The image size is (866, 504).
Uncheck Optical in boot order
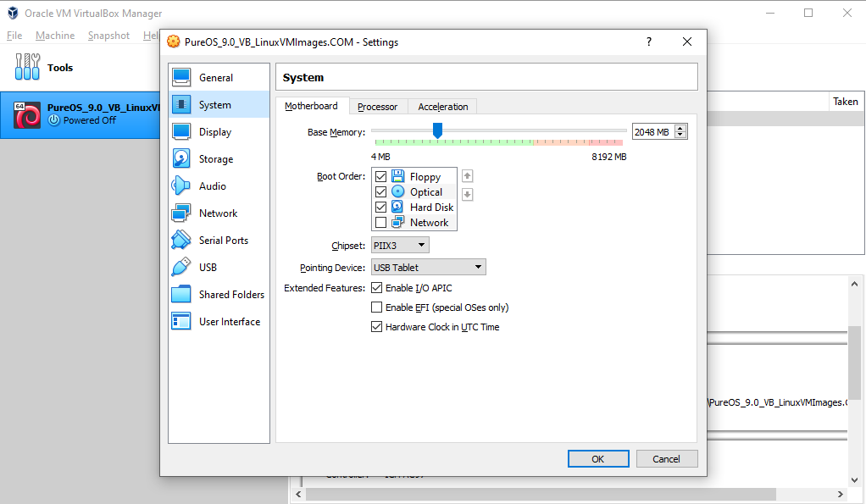click(x=380, y=191)
